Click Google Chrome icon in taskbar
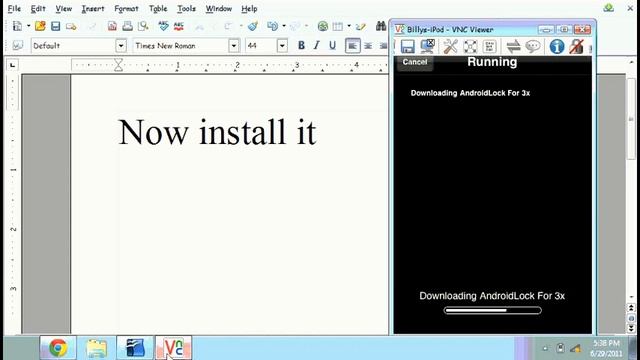Screen dimensions: 640x360 point(58,348)
